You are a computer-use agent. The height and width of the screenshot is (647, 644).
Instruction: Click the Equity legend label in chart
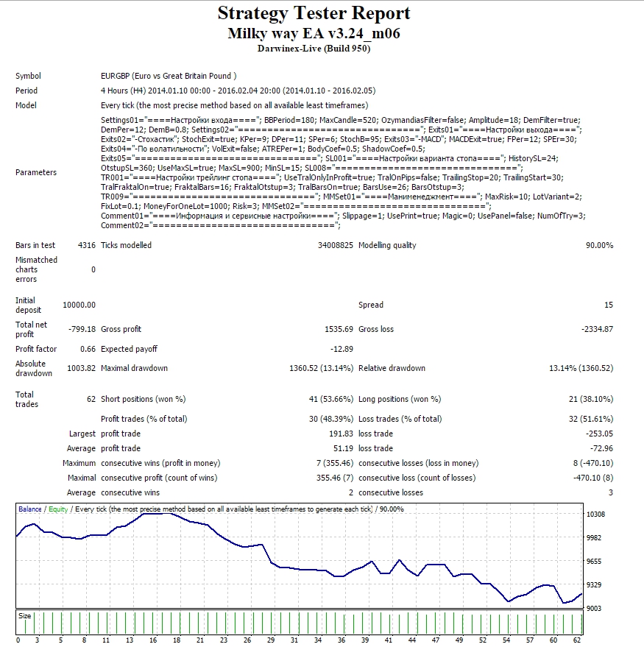pyautogui.click(x=58, y=509)
